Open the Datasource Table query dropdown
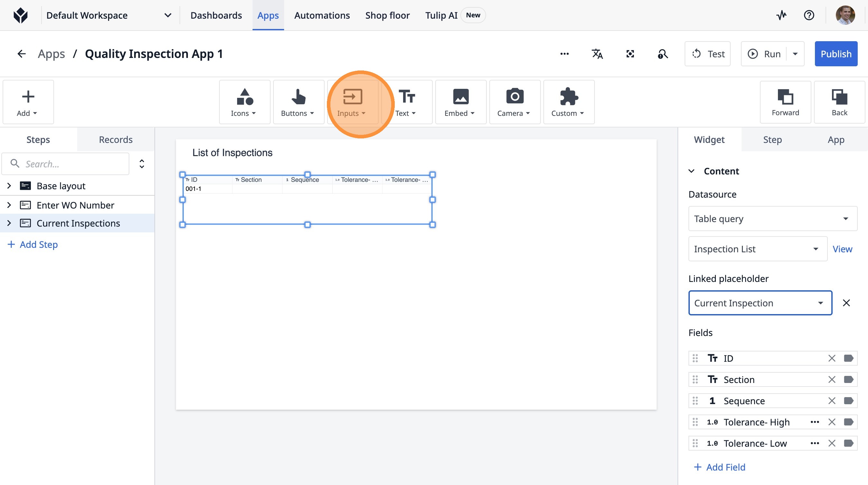868x485 pixels. [x=772, y=219]
